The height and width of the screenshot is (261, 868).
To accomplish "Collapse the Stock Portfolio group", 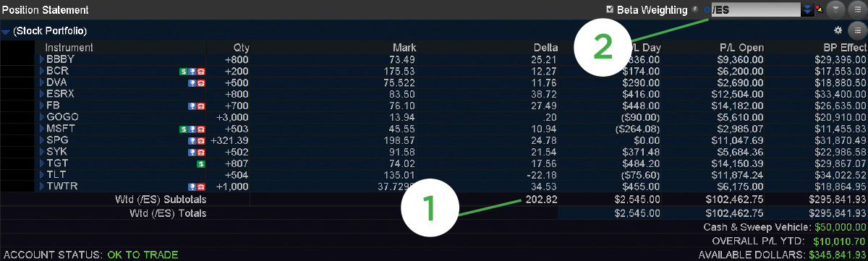I will pos(6,32).
